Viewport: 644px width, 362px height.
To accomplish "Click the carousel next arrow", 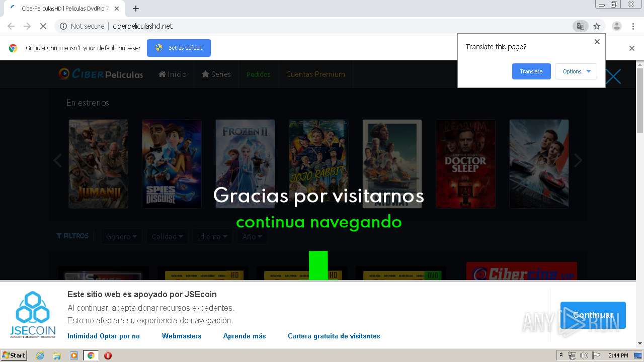I will [x=578, y=160].
